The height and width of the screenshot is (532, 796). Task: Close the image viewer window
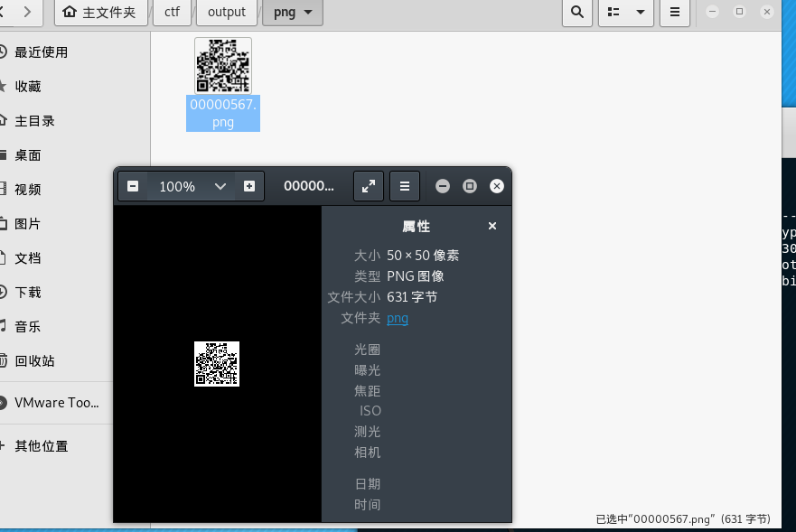click(497, 186)
